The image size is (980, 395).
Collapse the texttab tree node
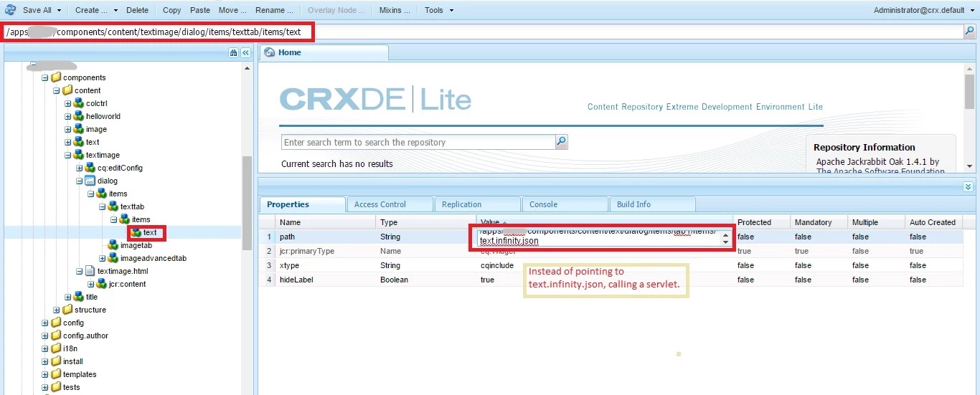click(103, 206)
